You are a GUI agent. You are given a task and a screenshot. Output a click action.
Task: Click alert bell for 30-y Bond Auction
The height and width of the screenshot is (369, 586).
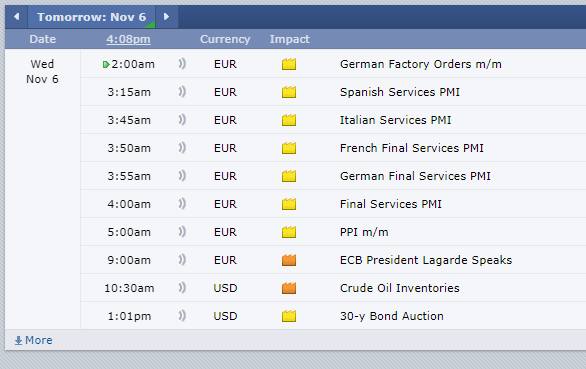[x=182, y=316]
